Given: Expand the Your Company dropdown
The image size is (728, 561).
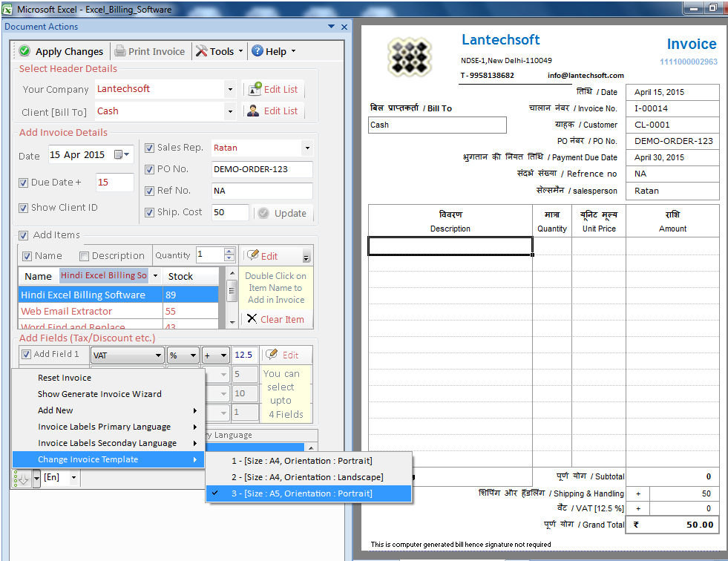Looking at the screenshot, I should 230,89.
